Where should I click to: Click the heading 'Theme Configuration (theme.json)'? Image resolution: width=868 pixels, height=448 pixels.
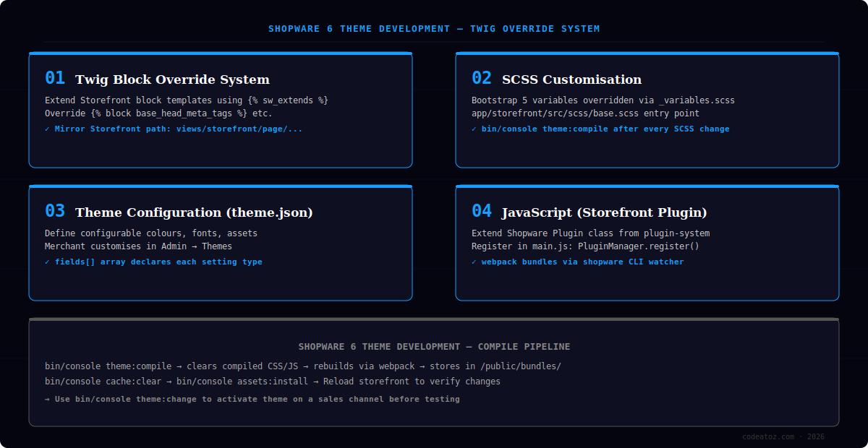pyautogui.click(x=194, y=212)
